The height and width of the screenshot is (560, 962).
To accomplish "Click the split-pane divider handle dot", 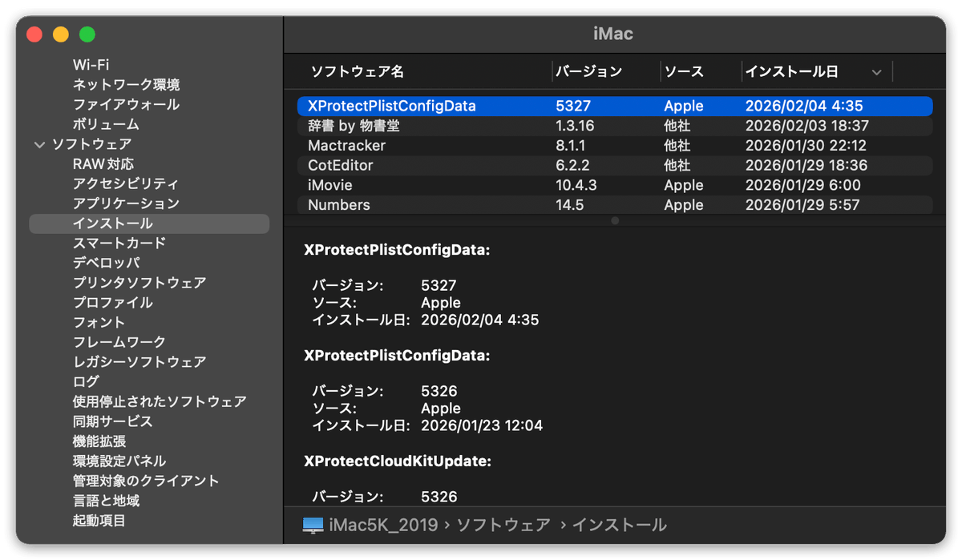I will [x=615, y=220].
